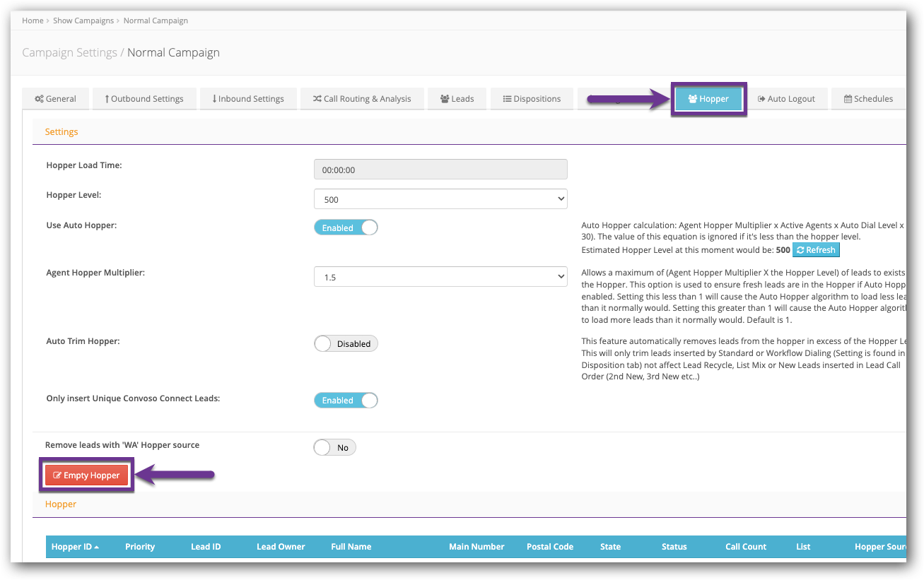Screen dimensions: 924x580
Task: Go to the Inbound Settings tab
Action: click(247, 99)
